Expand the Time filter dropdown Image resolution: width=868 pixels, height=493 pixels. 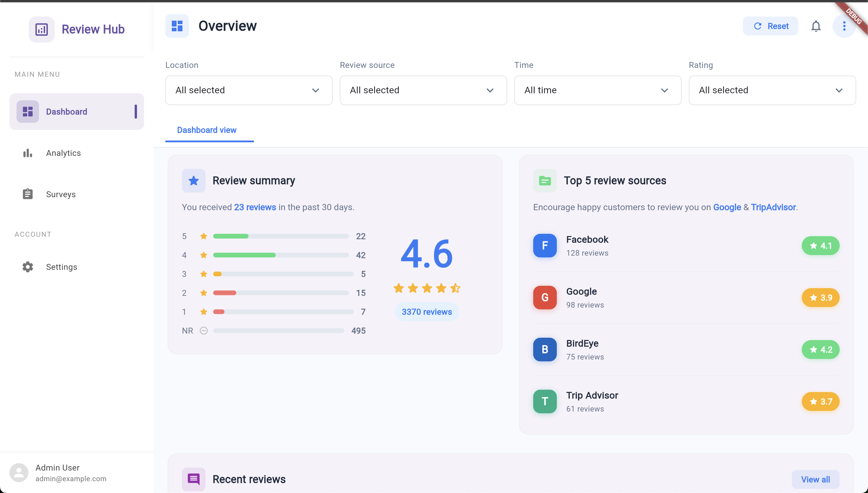click(x=597, y=90)
